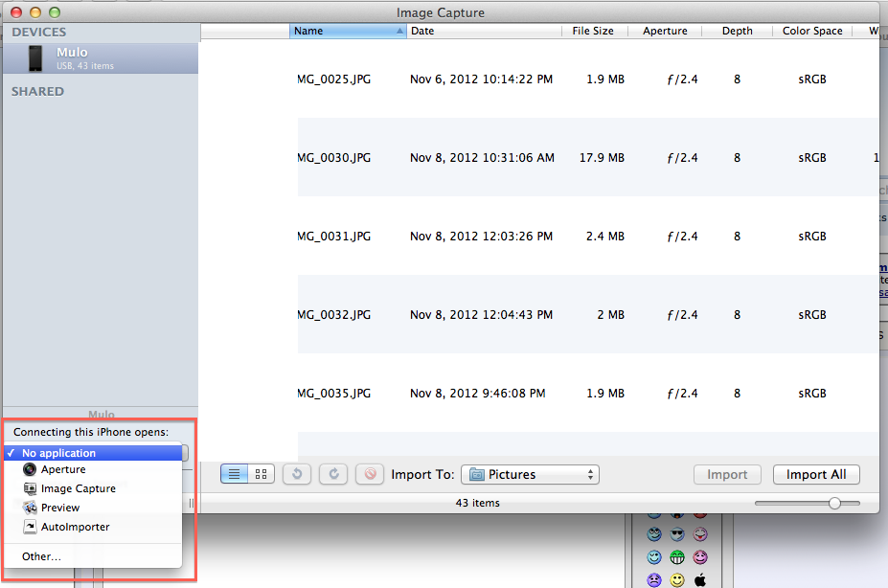The height and width of the screenshot is (588, 888).
Task: Click the Preview app icon
Action: click(30, 508)
